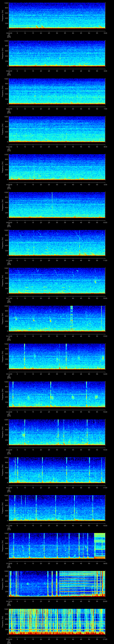Select the spectrogram panel starting at 8:16:00
114x644 pixels.
(57, 470)
